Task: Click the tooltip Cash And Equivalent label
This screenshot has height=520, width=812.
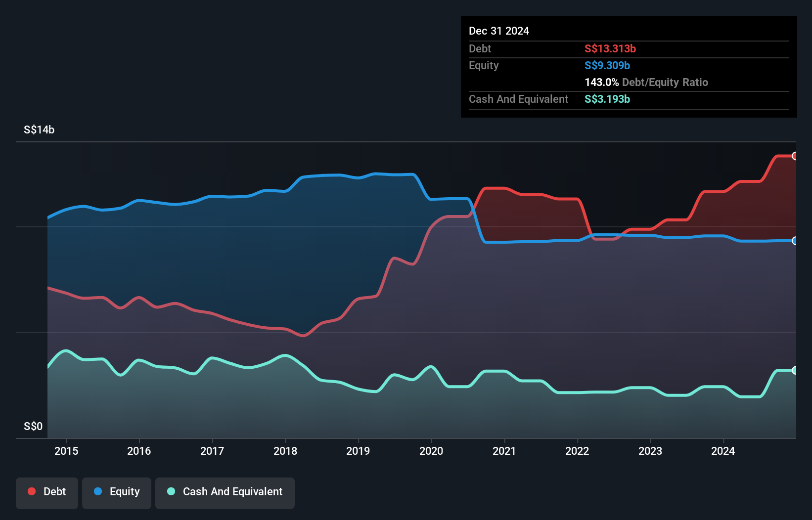Action: (x=518, y=99)
